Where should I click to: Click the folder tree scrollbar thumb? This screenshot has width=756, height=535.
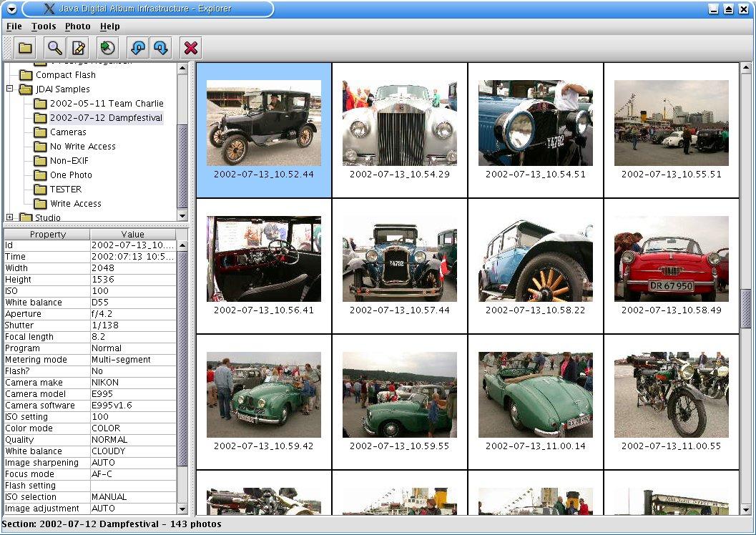(x=182, y=166)
